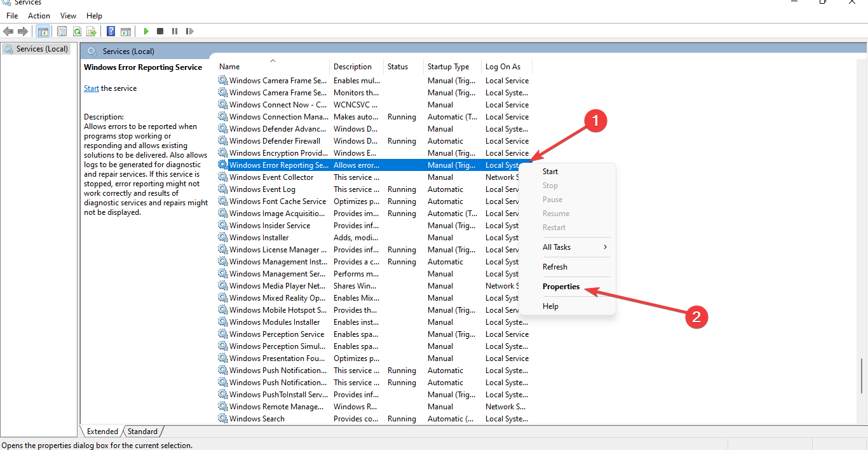Click the gear icon beside Windows Event Log
This screenshot has height=450, width=868.
[x=223, y=189]
